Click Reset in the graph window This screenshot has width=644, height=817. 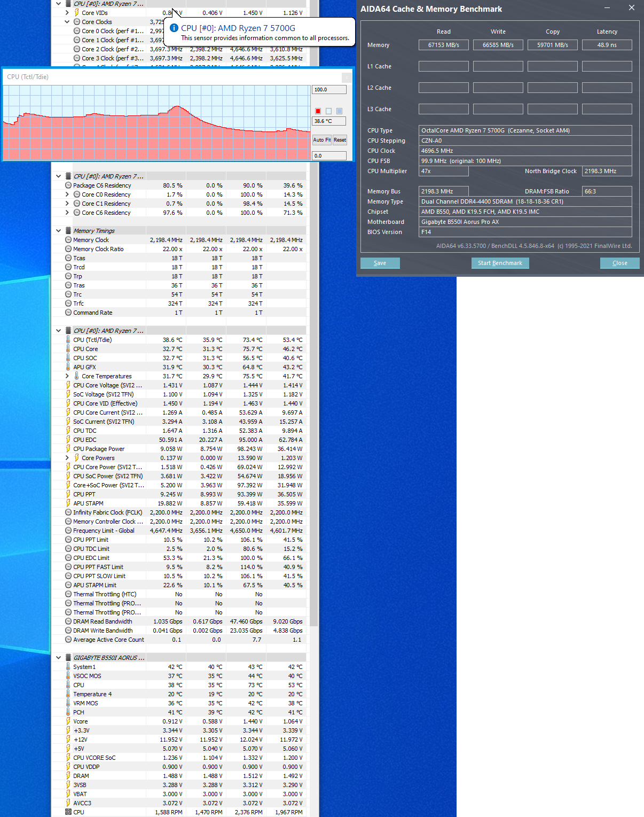pos(340,140)
